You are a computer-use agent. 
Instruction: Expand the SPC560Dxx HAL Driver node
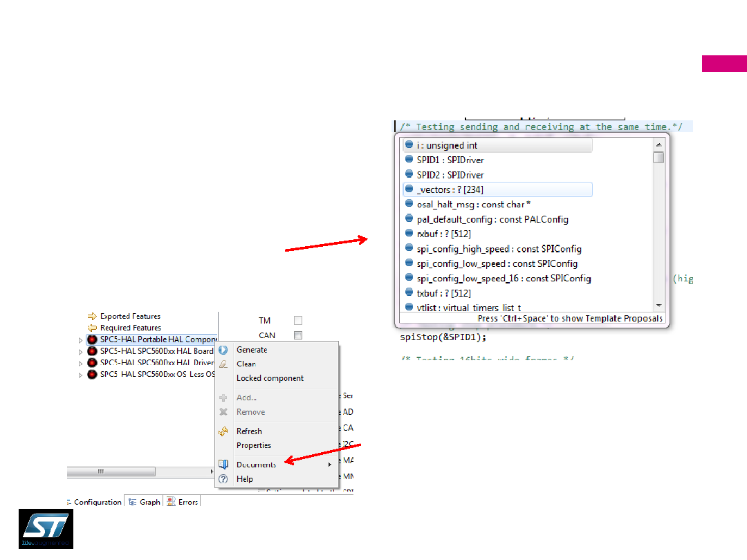tap(80, 364)
